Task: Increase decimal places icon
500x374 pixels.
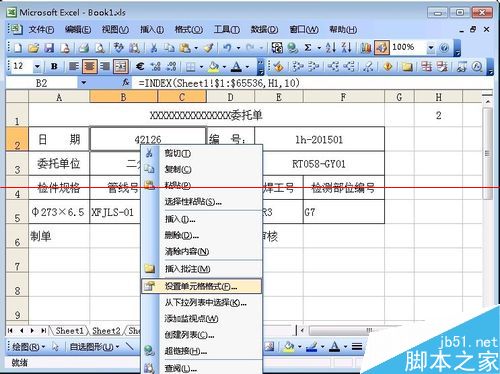Action: click(156, 67)
